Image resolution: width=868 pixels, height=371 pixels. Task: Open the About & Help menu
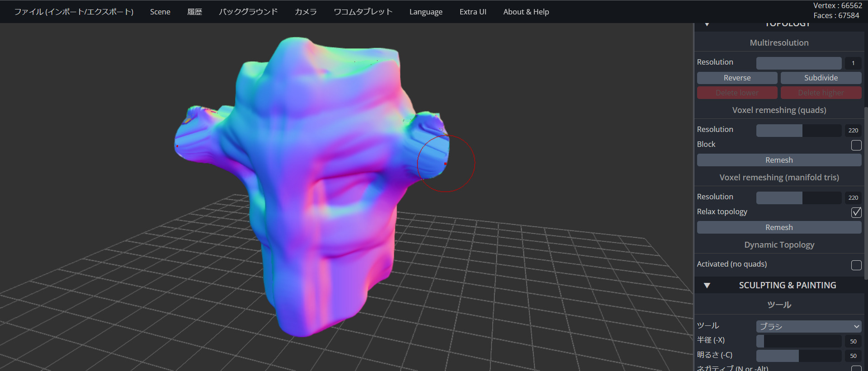(526, 12)
